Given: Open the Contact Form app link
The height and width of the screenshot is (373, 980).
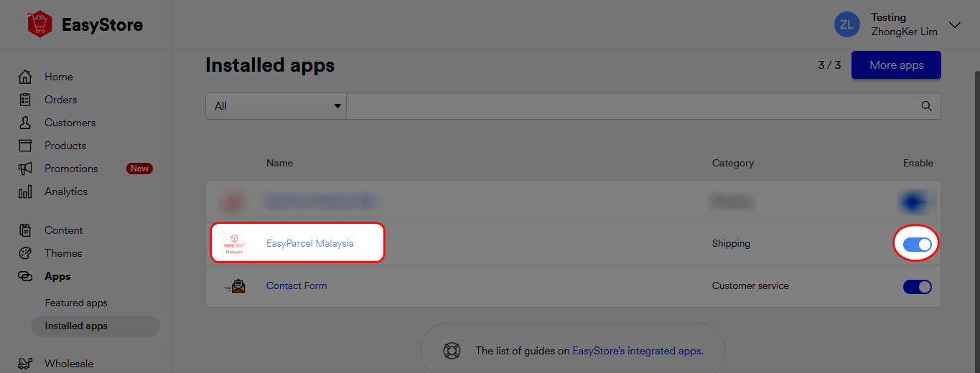Looking at the screenshot, I should 297,285.
